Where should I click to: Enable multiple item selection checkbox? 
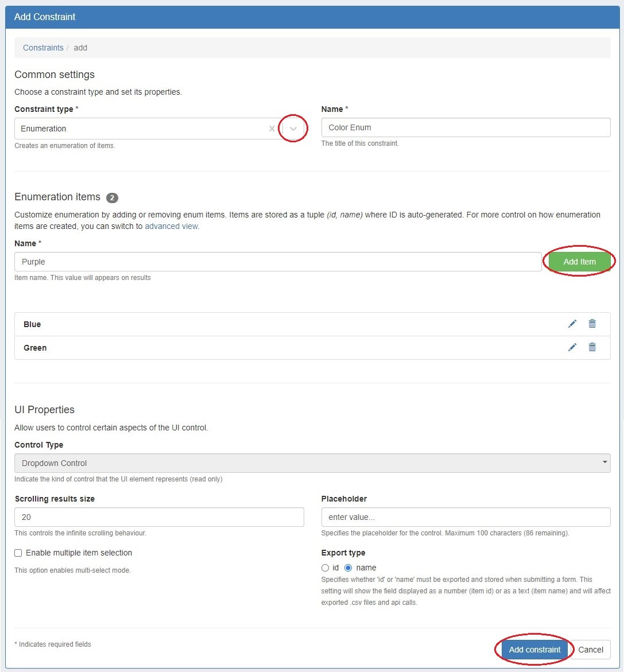(x=18, y=553)
